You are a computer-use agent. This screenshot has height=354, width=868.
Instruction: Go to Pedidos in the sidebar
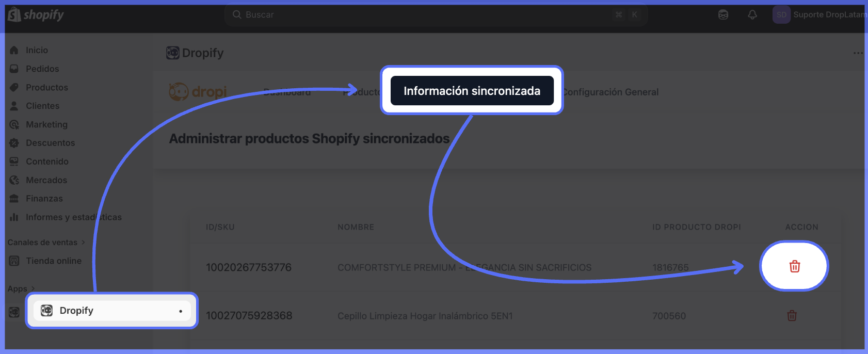(x=42, y=69)
